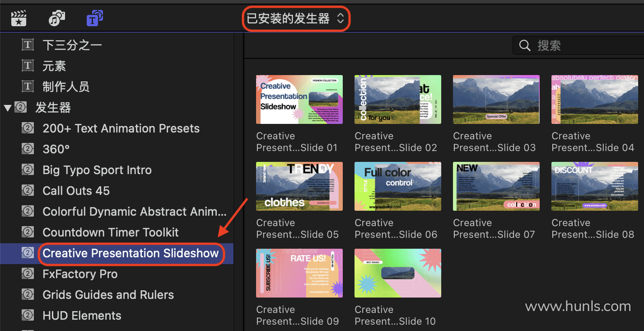Select the Slide 09 RATE US thumbnail
This screenshot has height=331, width=644.
(x=299, y=273)
